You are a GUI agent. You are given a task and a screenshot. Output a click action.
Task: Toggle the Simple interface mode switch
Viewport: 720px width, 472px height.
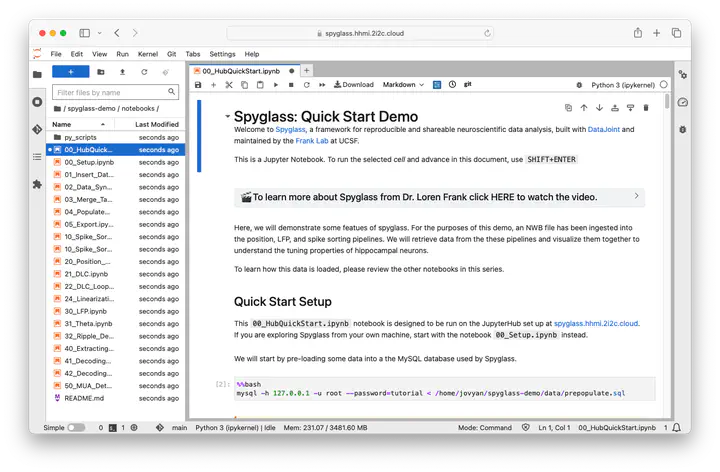[x=76, y=428]
